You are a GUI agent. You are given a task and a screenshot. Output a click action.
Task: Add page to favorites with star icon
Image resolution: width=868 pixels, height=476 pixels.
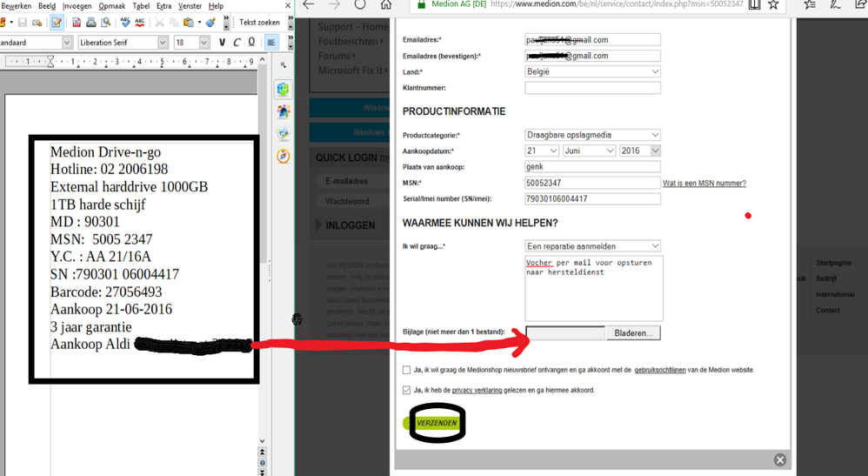point(773,4)
